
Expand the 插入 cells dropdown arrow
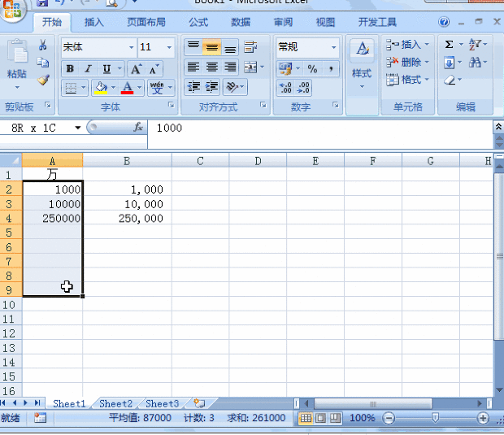(x=427, y=44)
